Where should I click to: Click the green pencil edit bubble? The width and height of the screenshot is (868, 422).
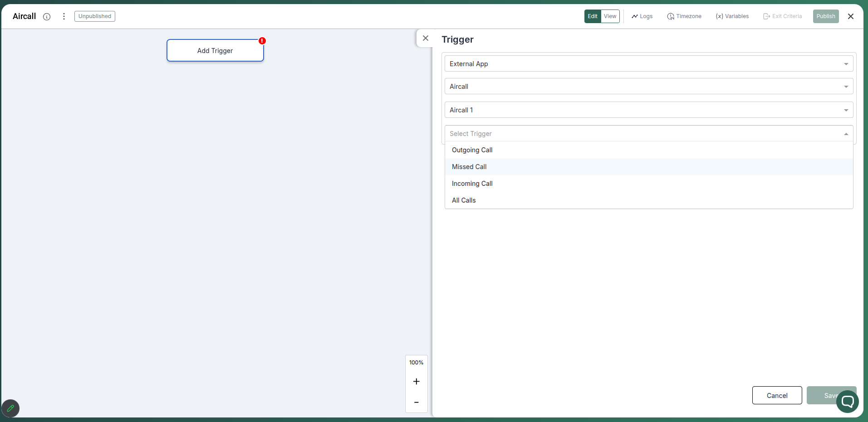pos(10,408)
